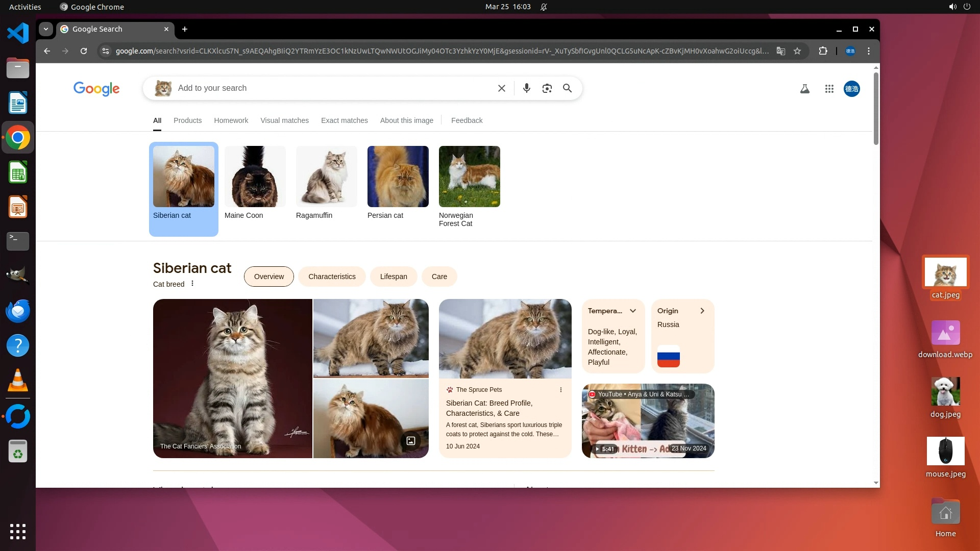Clear the search box with X icon
Screen dimensions: 980x551
click(x=501, y=88)
